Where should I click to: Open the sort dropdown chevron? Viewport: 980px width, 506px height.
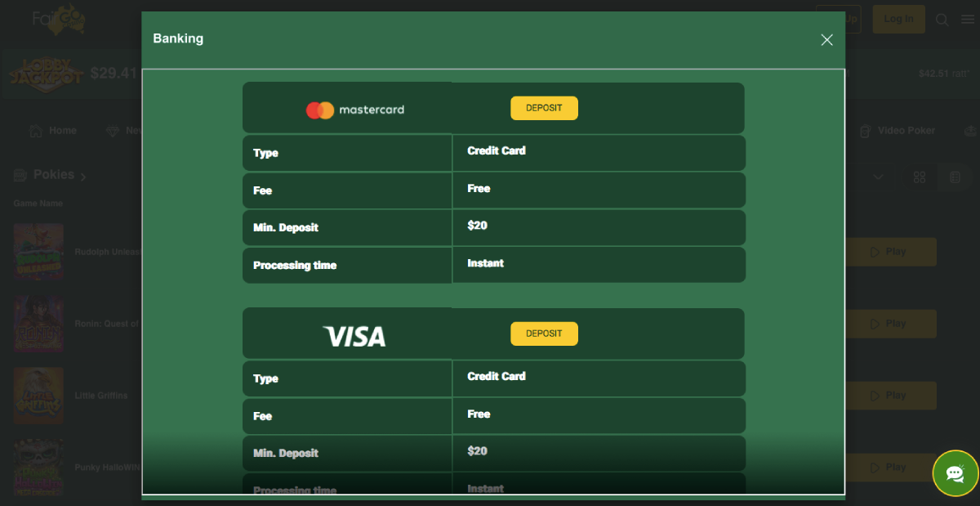(879, 177)
